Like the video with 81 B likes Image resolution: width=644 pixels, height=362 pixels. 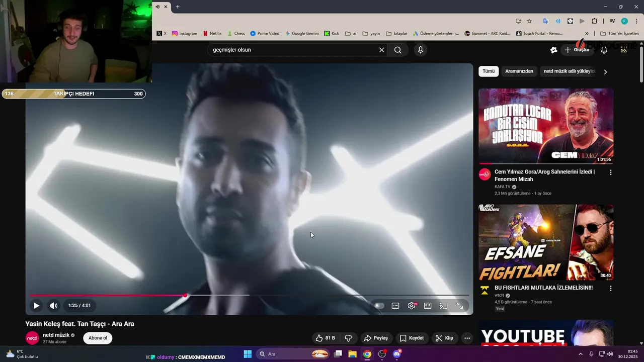325,338
